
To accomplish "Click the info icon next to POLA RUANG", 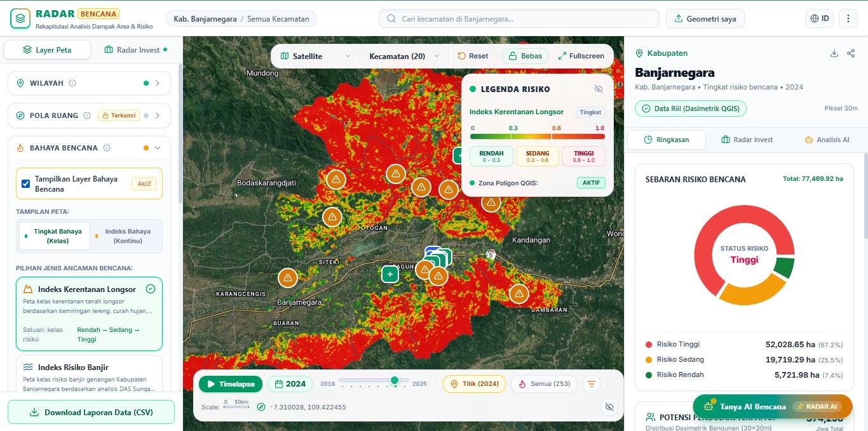I will [87, 116].
